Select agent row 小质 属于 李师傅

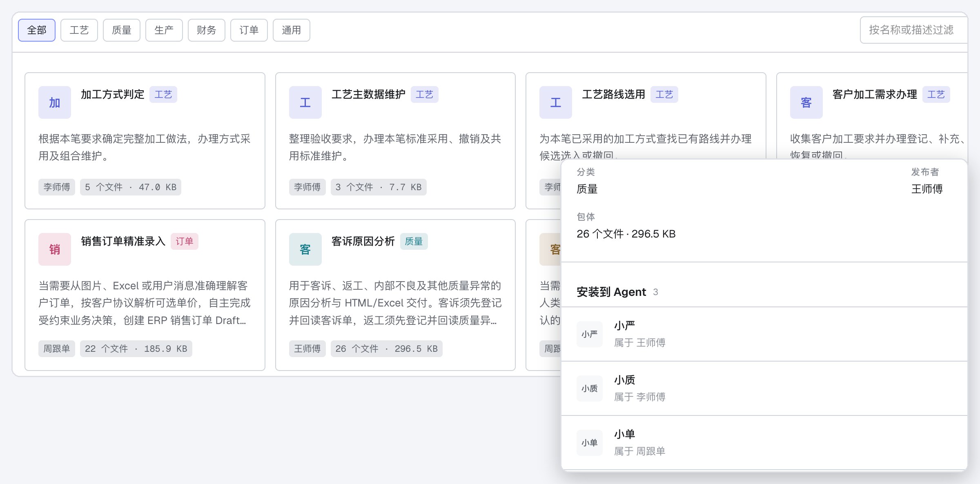click(x=764, y=389)
